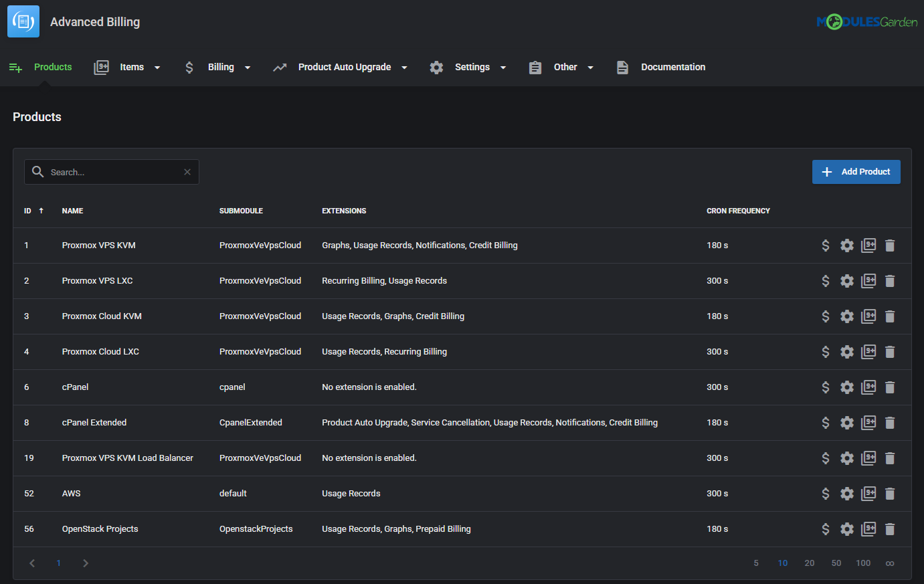Click the Extensions column header

tap(344, 211)
